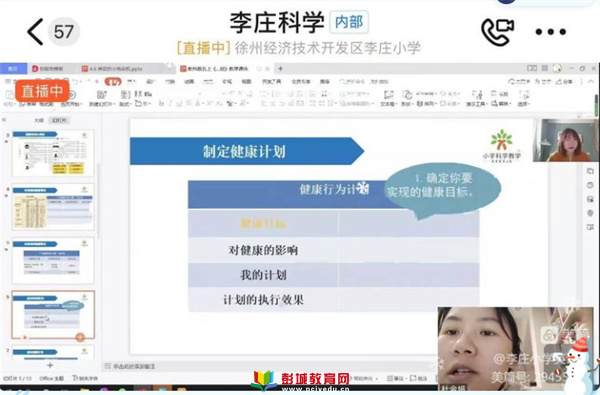Viewport: 600px width, 395px height.
Task: Click the top icon in the right sidebar
Action: pos(590,171)
